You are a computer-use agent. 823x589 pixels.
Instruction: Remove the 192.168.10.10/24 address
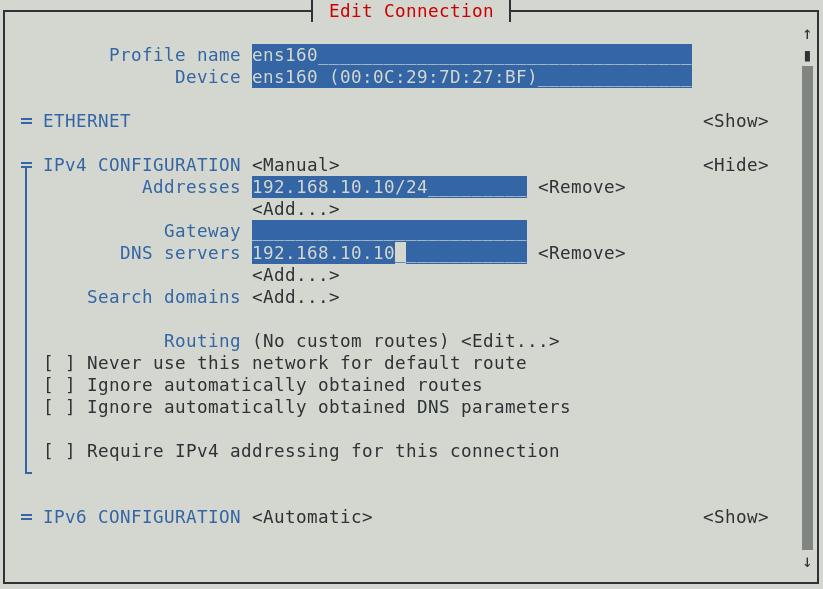[x=581, y=187]
